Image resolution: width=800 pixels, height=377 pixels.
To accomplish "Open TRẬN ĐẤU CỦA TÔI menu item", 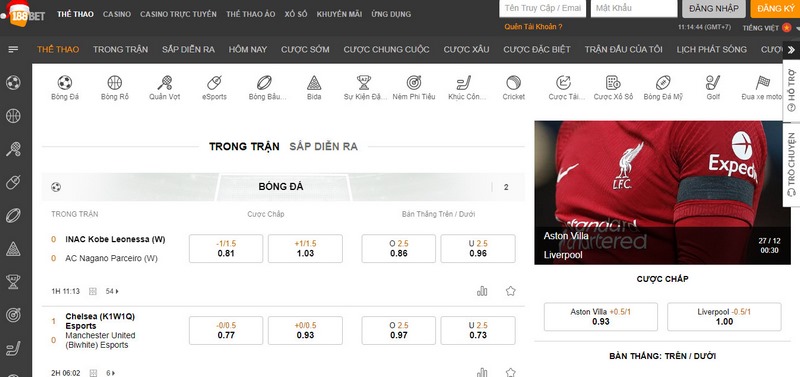I will (623, 49).
